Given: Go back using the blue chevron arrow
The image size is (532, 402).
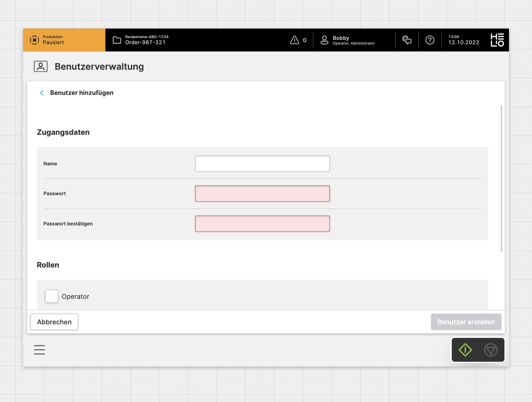Looking at the screenshot, I should click(x=42, y=93).
